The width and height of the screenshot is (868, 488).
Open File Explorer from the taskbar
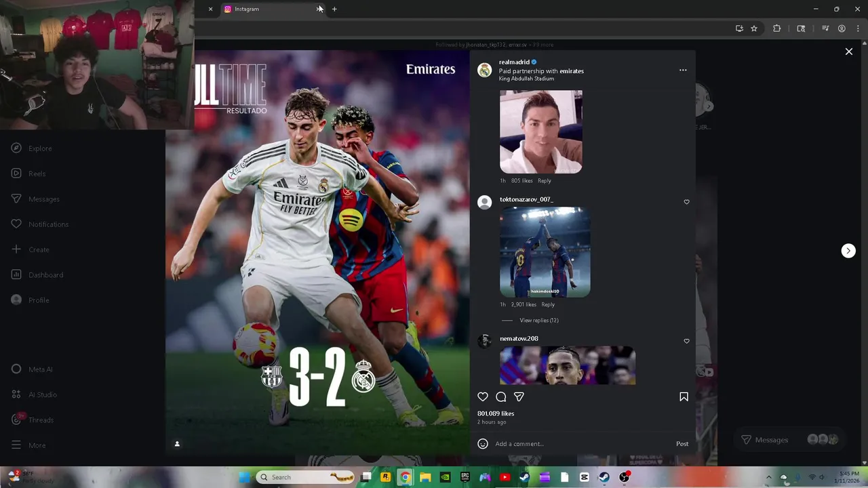click(x=425, y=477)
